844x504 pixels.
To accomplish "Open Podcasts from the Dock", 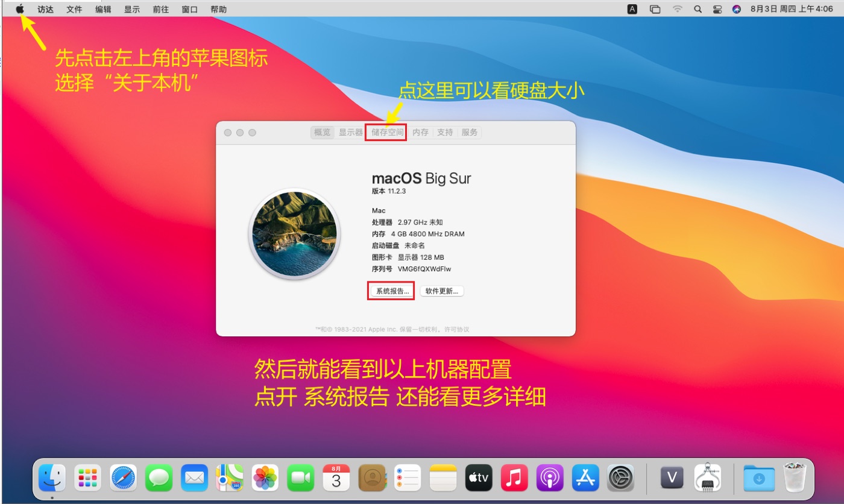I will [550, 478].
